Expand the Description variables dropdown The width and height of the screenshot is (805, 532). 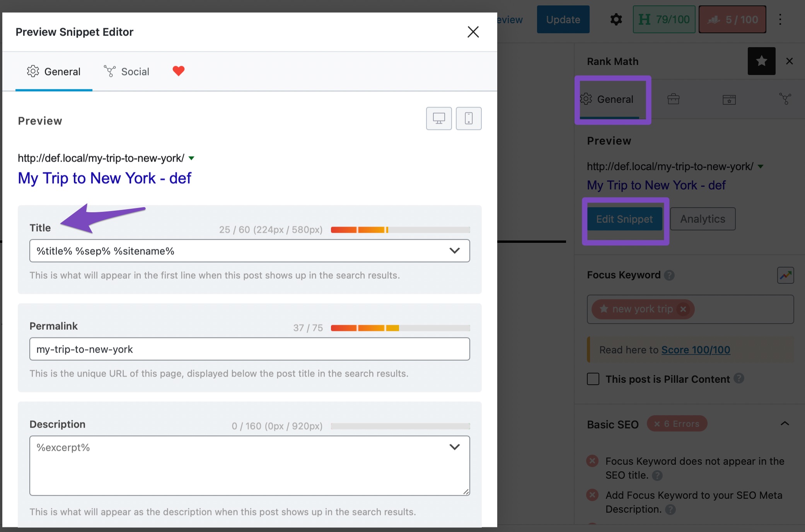pyautogui.click(x=455, y=447)
